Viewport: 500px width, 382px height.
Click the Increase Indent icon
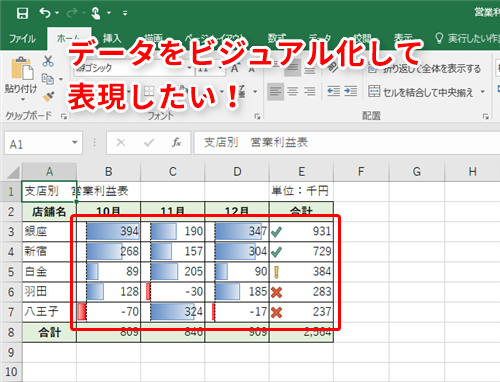tap(351, 91)
